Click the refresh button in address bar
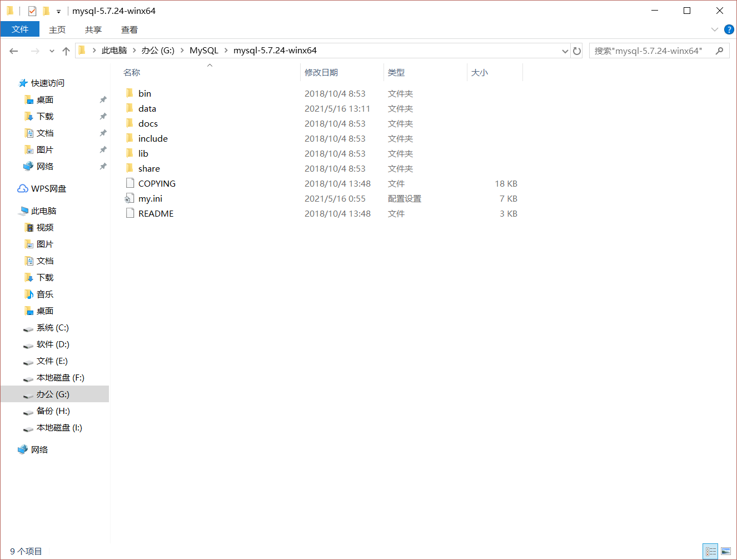737x560 pixels. click(x=577, y=51)
